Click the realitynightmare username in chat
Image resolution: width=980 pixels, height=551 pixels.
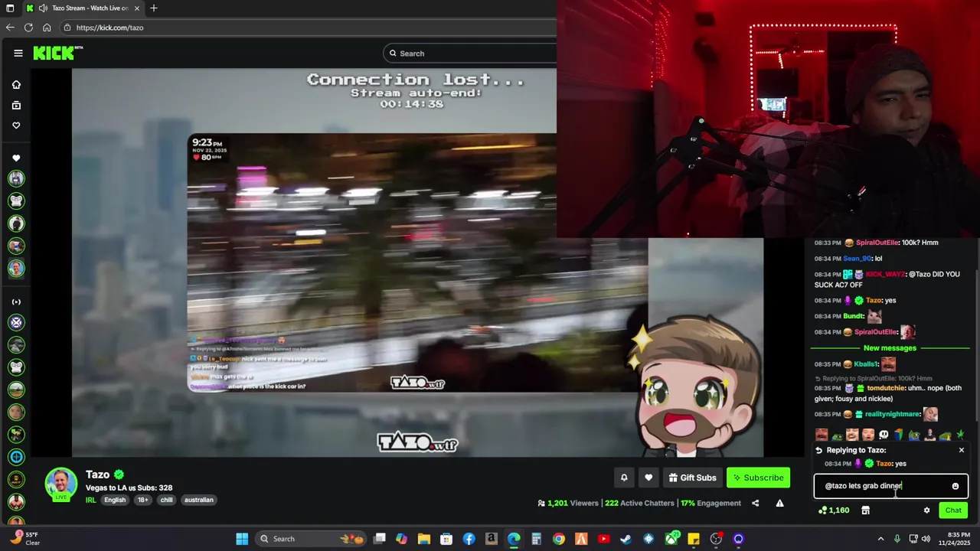click(892, 414)
